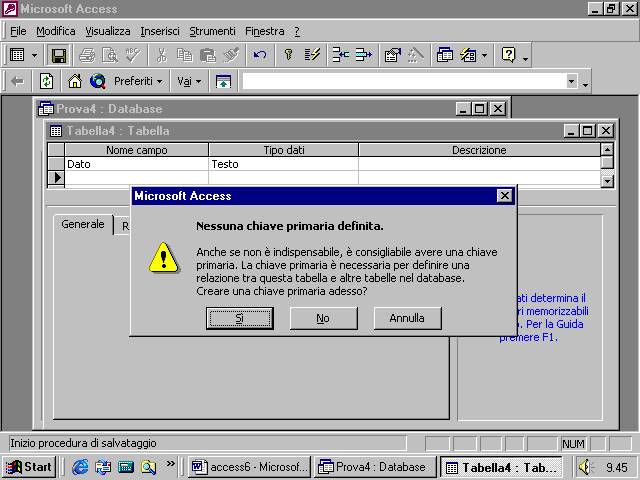This screenshot has width=640, height=480.
Task: Open the Windows Start button
Action: click(x=29, y=467)
